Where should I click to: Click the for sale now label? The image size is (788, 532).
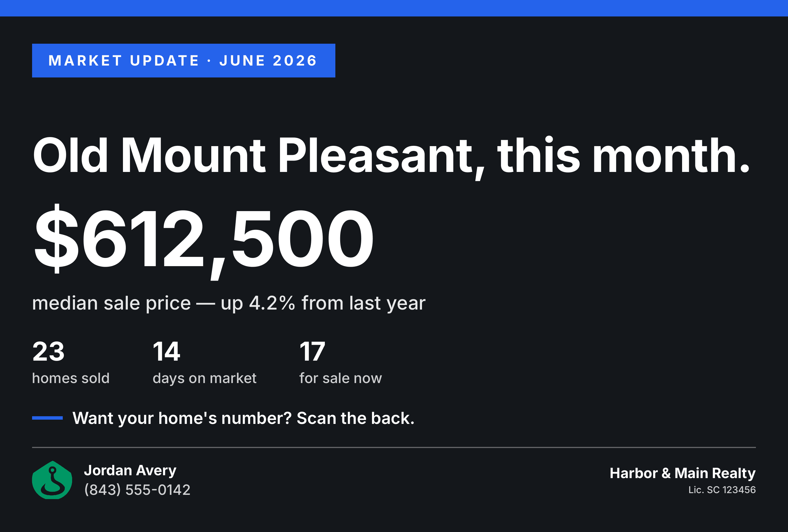340,378
